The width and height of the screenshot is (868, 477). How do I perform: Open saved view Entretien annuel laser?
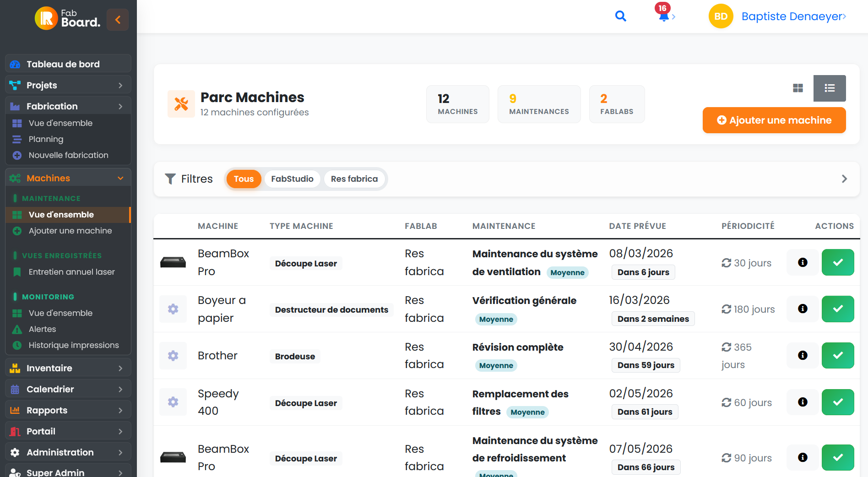point(71,272)
